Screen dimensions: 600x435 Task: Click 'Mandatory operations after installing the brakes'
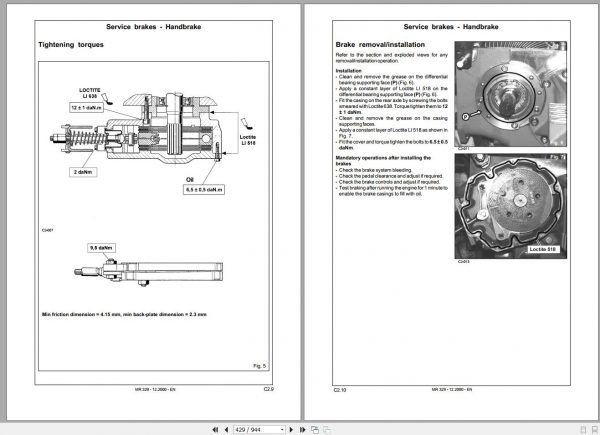(x=383, y=161)
